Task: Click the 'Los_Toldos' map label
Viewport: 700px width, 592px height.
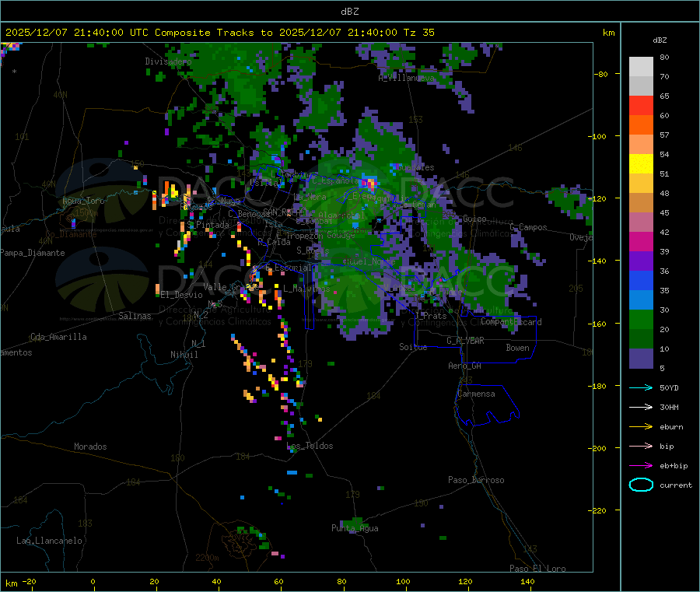Action: click(310, 446)
